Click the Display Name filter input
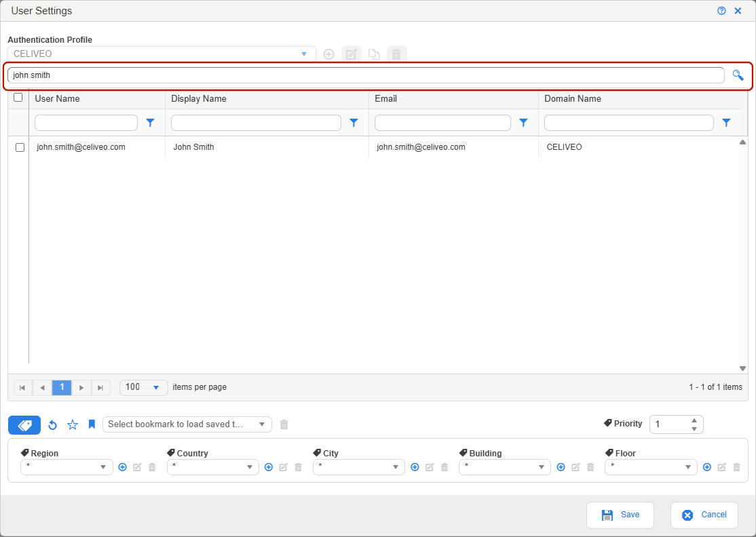This screenshot has height=537, width=756. click(x=256, y=123)
